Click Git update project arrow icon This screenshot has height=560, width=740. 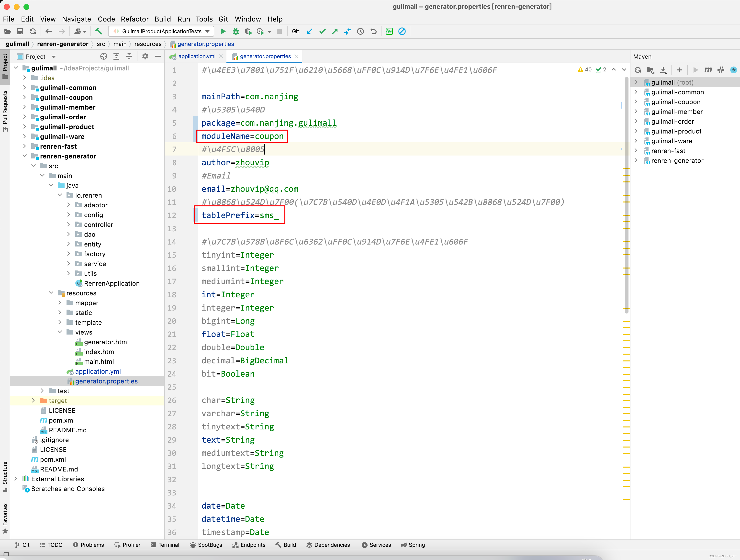click(310, 32)
